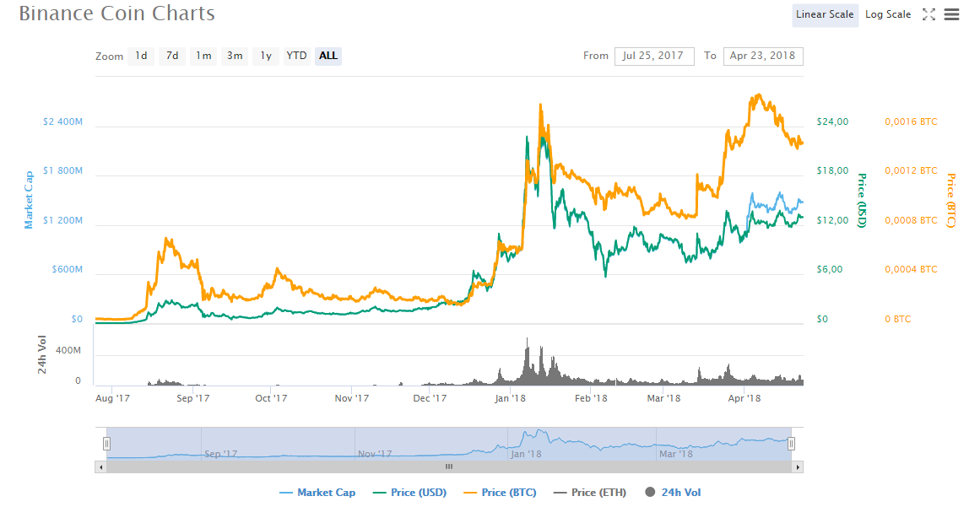
Task: Select the ALL zoom range
Action: [328, 56]
